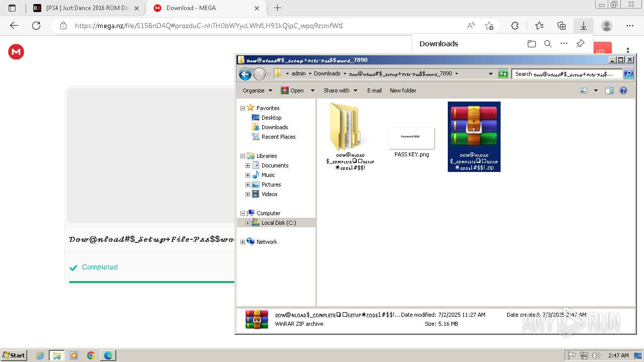644x362 pixels.
Task: Pin the Downloads panel
Action: click(x=580, y=44)
